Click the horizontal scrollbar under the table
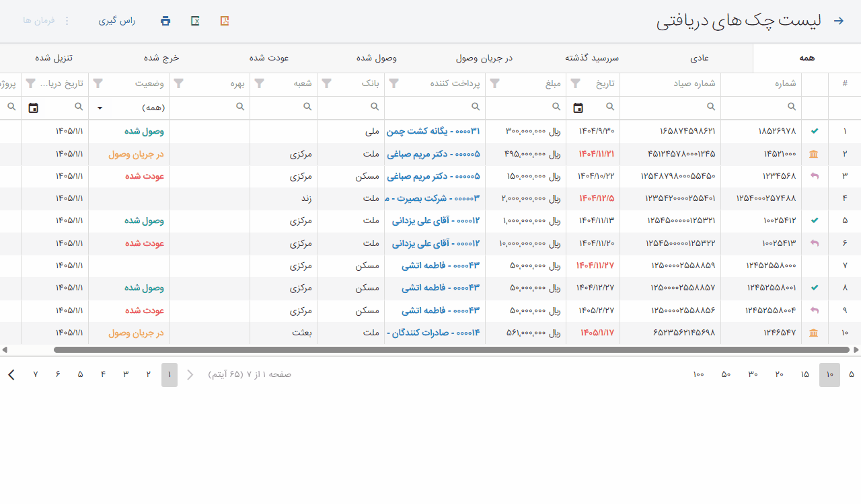The height and width of the screenshot is (504, 861). click(x=451, y=349)
